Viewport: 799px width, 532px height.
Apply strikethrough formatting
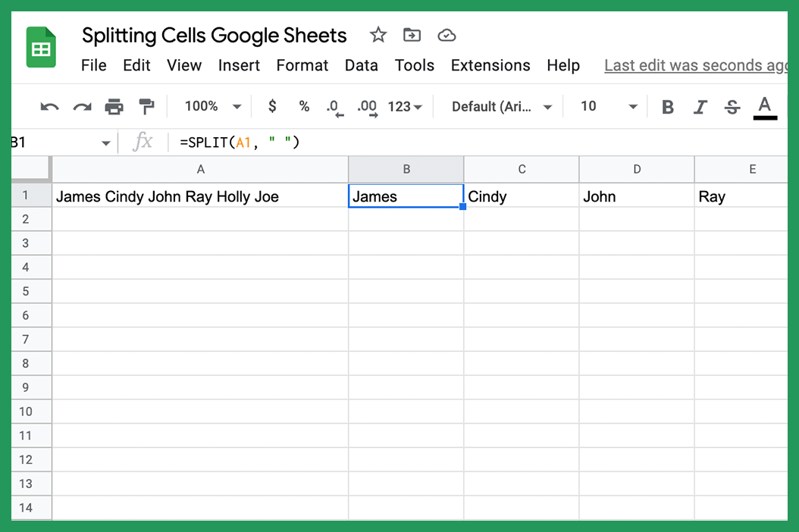tap(731, 107)
